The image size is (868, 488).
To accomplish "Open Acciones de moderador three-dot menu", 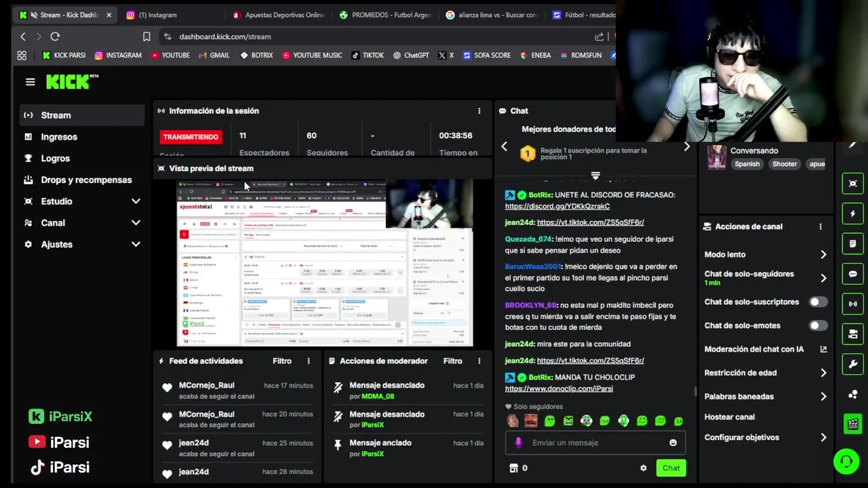I will pos(479,361).
